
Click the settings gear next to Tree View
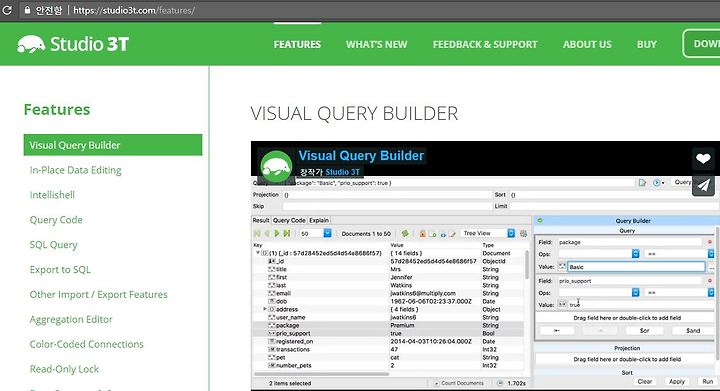click(x=523, y=234)
